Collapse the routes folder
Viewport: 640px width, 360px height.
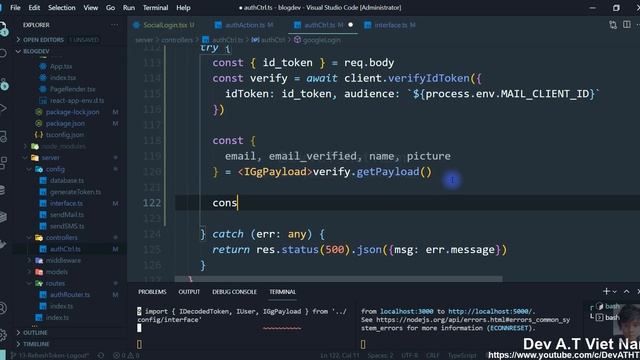click(x=55, y=283)
